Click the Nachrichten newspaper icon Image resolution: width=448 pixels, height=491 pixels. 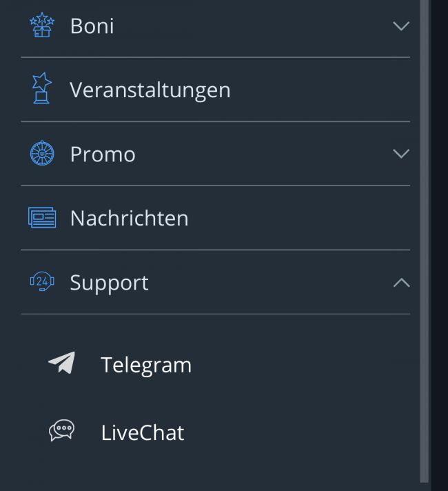(x=42, y=217)
